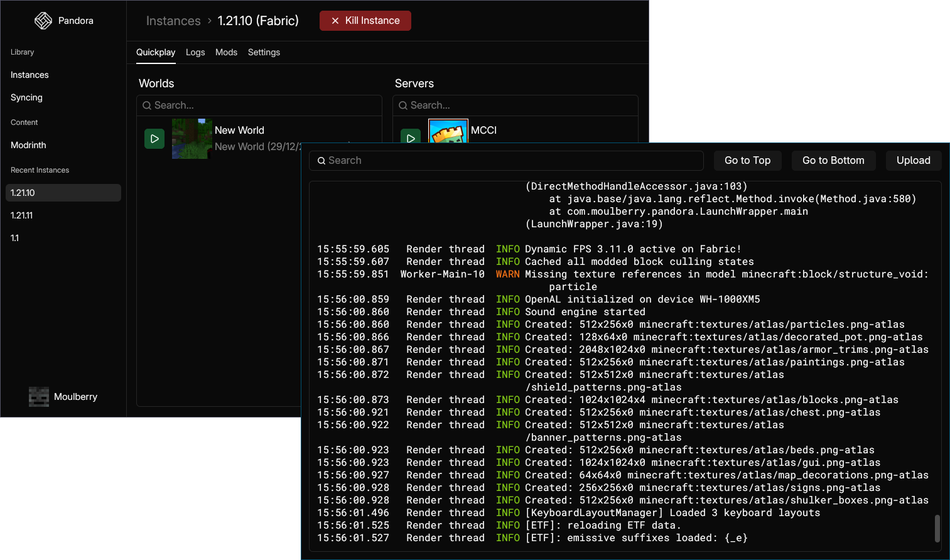
Task: Play the New World save
Action: [x=154, y=139]
